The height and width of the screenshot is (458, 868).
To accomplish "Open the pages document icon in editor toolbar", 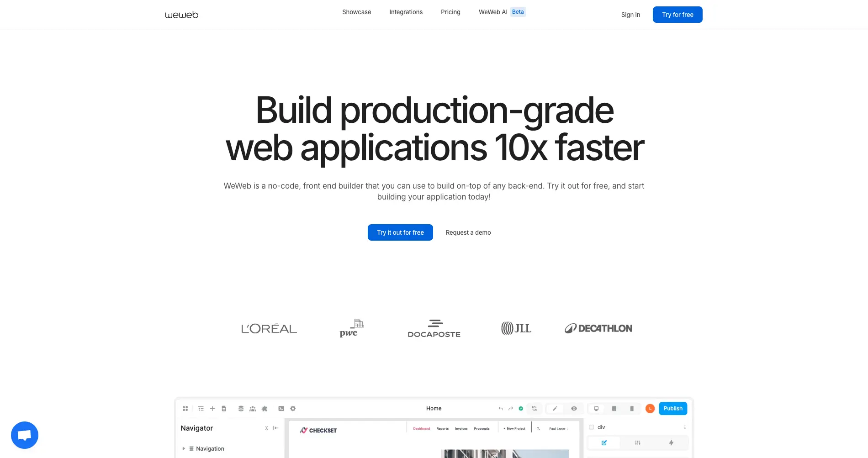I will pyautogui.click(x=224, y=409).
